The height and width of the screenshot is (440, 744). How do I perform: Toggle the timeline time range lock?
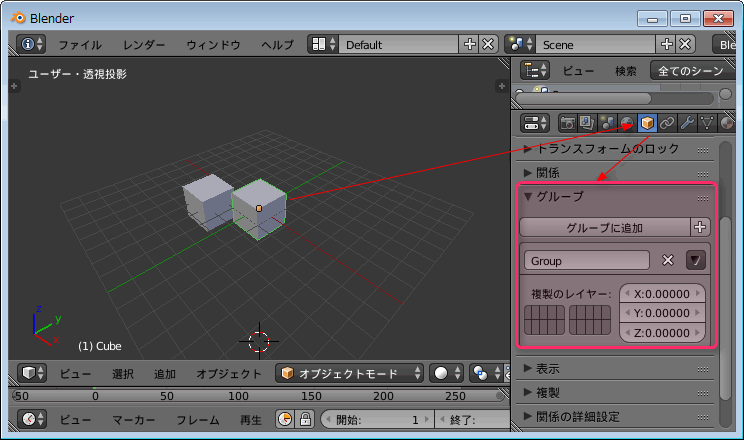(305, 419)
